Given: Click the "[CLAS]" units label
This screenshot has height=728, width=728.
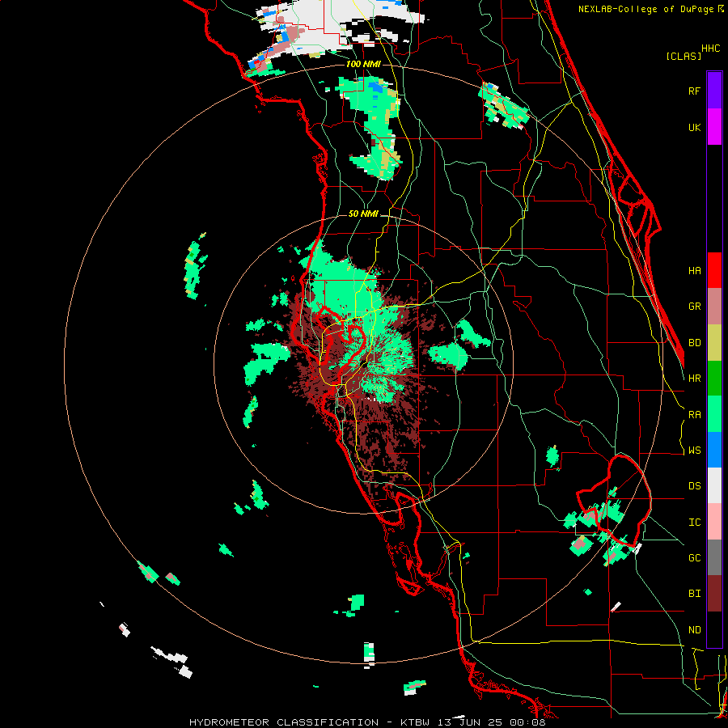Looking at the screenshot, I should tap(684, 57).
